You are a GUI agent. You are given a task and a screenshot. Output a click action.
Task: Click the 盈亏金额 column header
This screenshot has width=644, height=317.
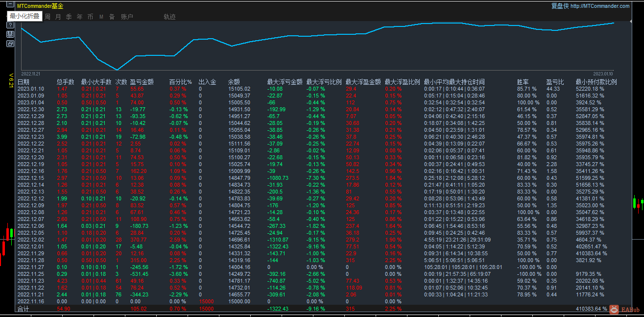142,82
